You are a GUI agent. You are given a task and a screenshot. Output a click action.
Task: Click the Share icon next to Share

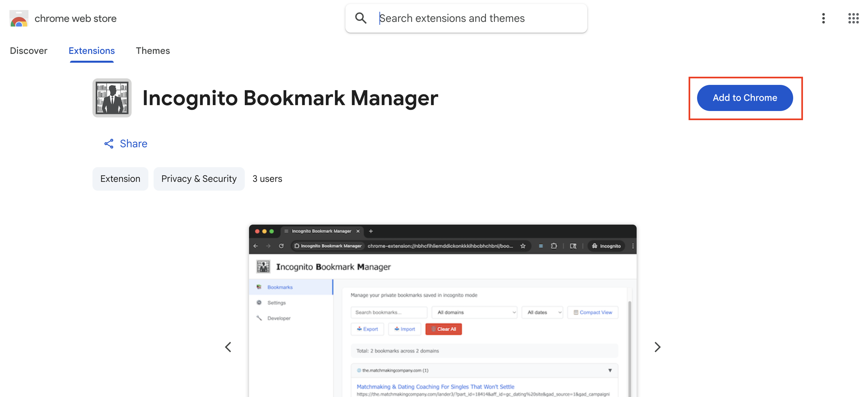(x=108, y=143)
